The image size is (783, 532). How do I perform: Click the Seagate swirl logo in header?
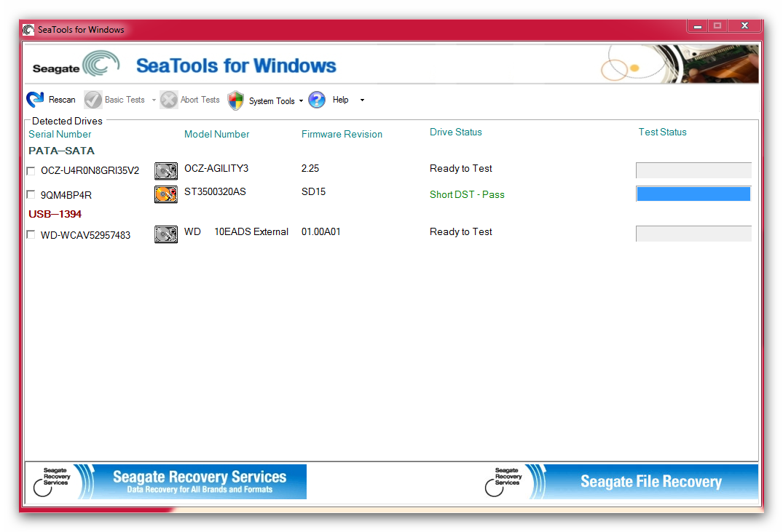pos(101,63)
